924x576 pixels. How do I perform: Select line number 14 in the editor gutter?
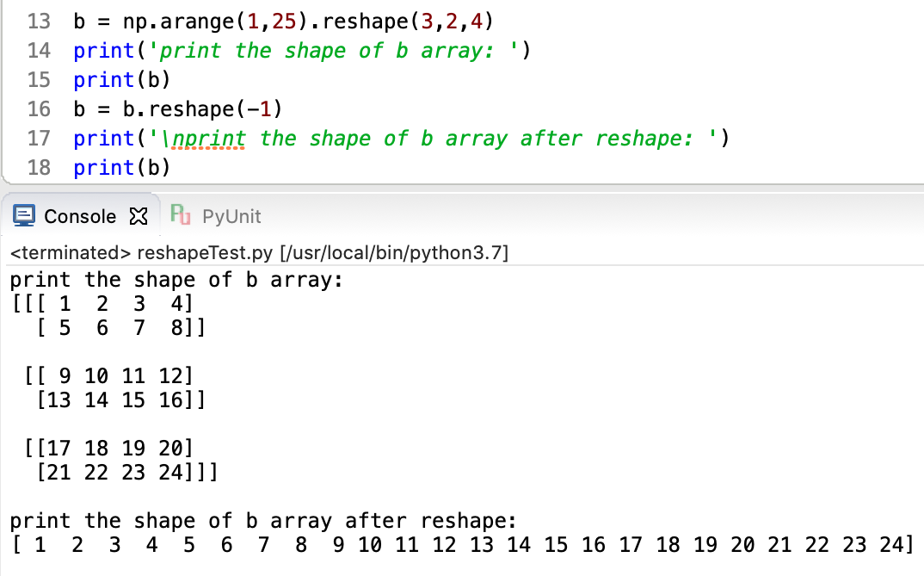click(x=39, y=50)
